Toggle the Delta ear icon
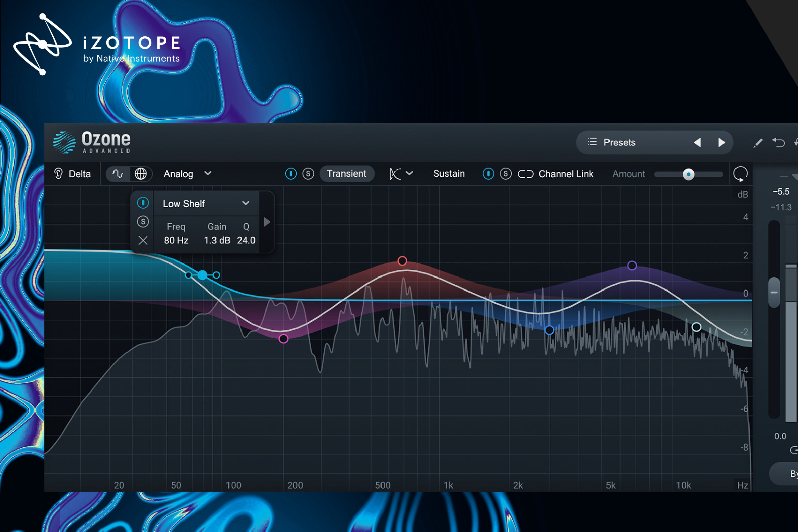798x532 pixels. click(x=58, y=174)
